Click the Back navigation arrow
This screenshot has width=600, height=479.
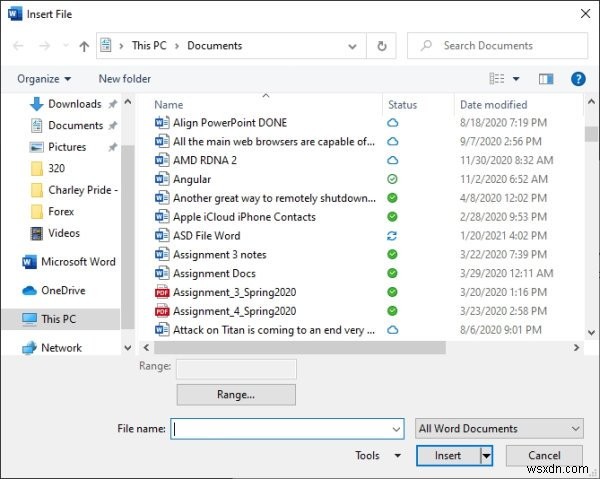[x=18, y=46]
